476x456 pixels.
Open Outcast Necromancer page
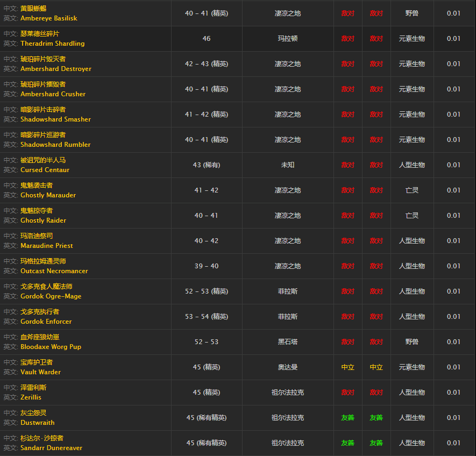[54, 271]
